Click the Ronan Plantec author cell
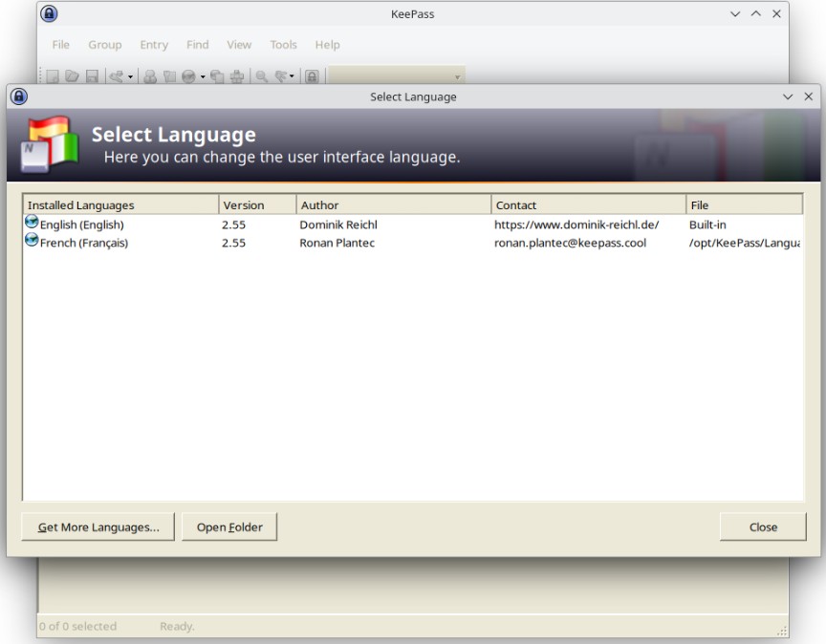This screenshot has height=644, width=826. pyautogui.click(x=337, y=243)
